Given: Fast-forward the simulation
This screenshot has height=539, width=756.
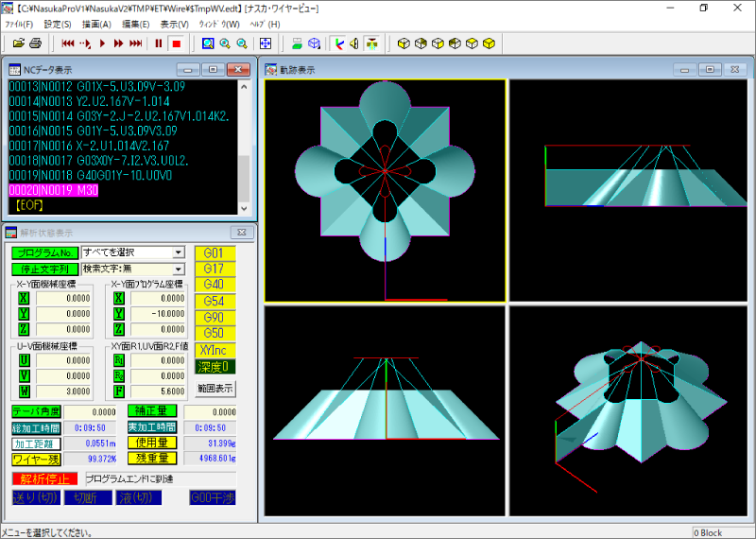Looking at the screenshot, I should 119,43.
